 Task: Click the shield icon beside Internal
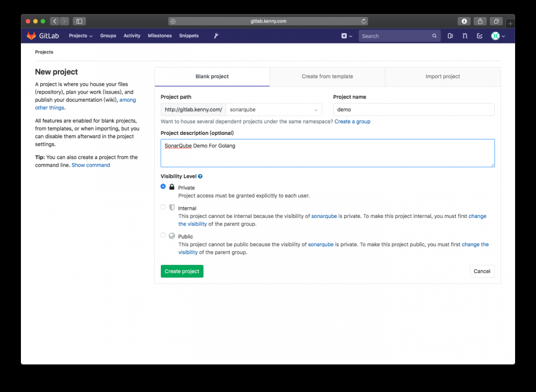coord(172,208)
